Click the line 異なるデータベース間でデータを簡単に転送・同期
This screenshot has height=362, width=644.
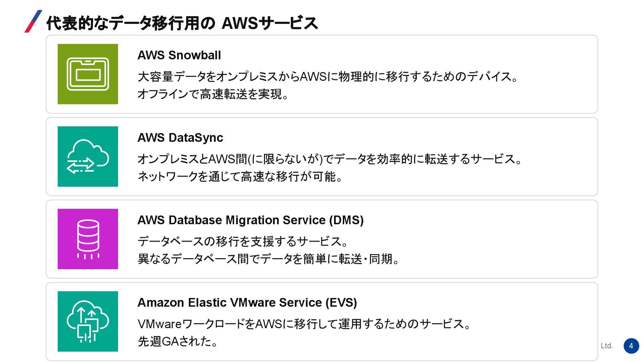click(x=268, y=259)
